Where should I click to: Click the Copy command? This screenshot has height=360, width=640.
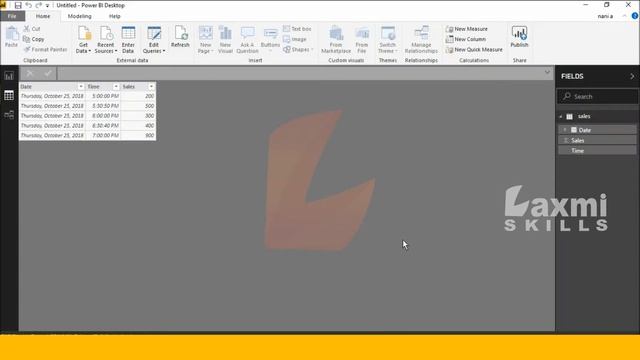[33, 39]
